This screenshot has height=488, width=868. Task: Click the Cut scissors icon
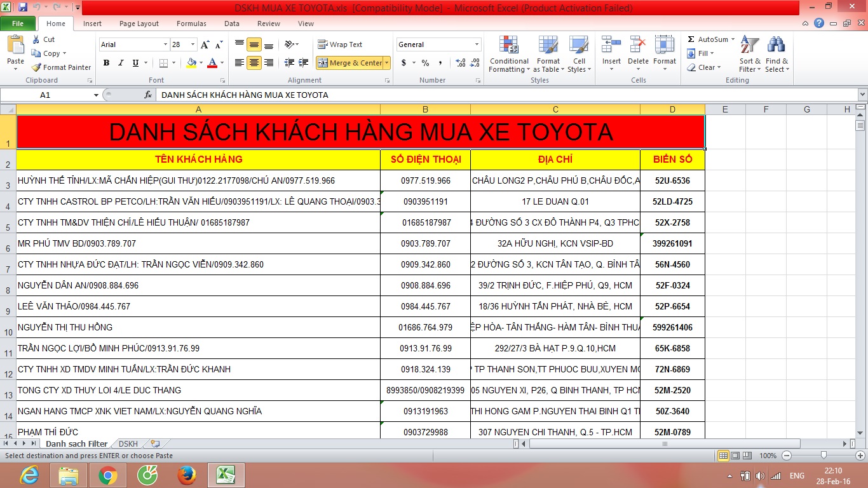click(36, 39)
